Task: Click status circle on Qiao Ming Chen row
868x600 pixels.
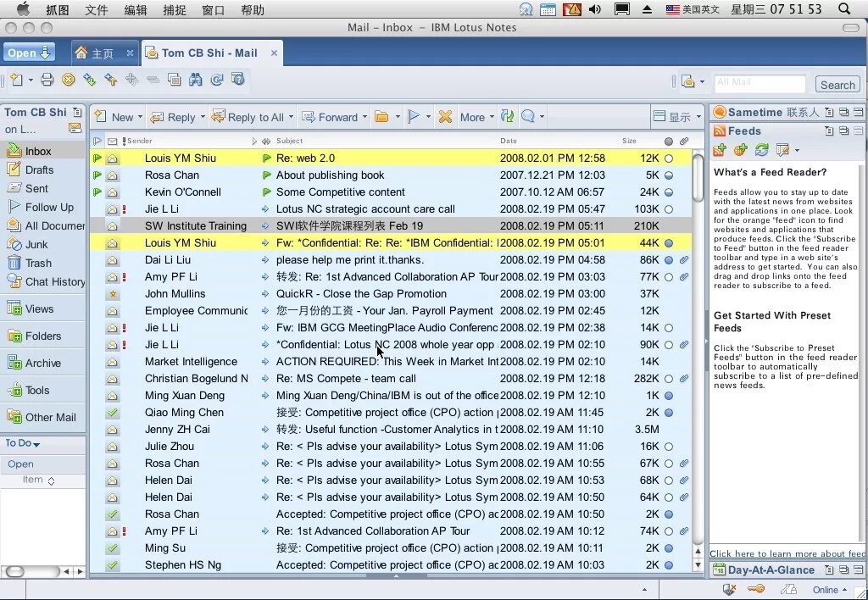Action: [669, 413]
